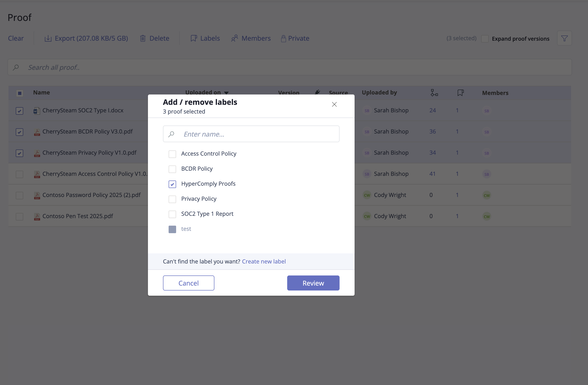The width and height of the screenshot is (588, 385).
Task: Click the Labels bookmark icon in toolbar
Action: [194, 38]
